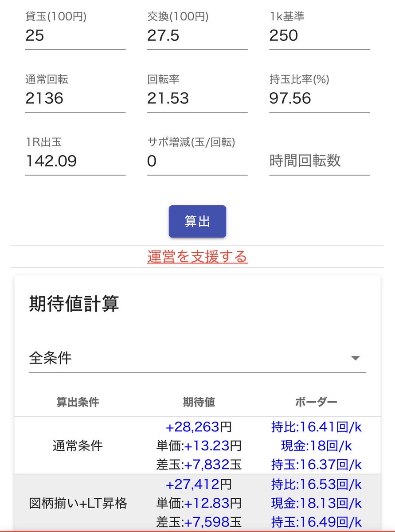The height and width of the screenshot is (532, 395).
Task: Click the 持比:16.41回/k border value
Action: (x=316, y=427)
